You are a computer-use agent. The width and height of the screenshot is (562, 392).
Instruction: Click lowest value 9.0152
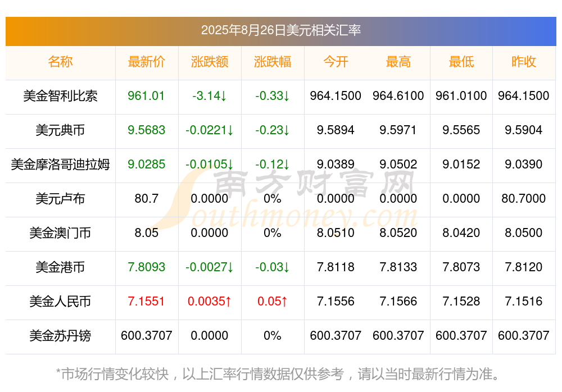point(461,165)
